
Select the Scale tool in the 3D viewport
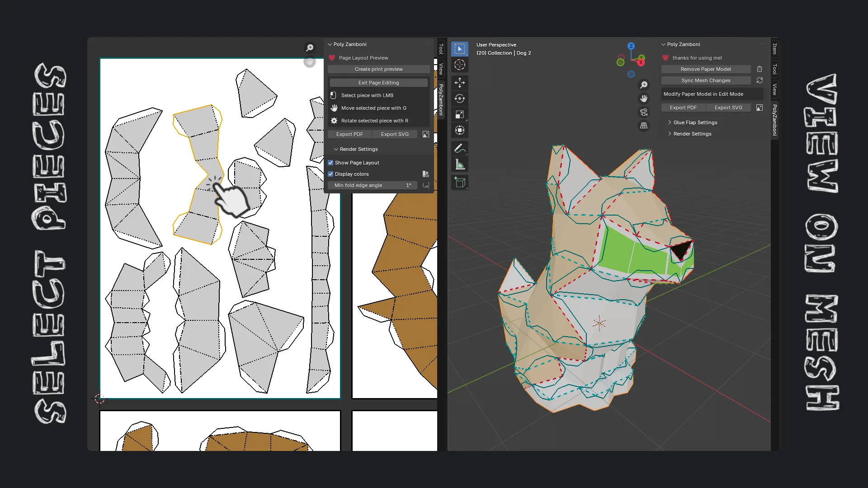(459, 115)
